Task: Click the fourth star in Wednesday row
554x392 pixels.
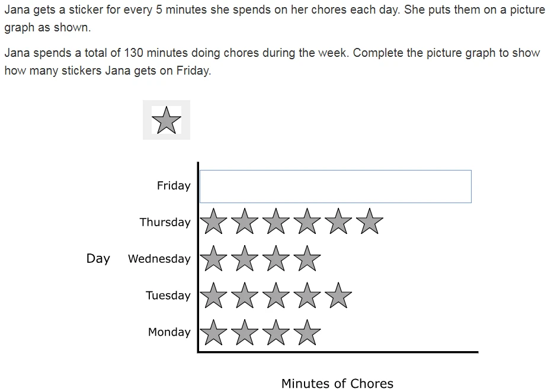Action: 307,259
